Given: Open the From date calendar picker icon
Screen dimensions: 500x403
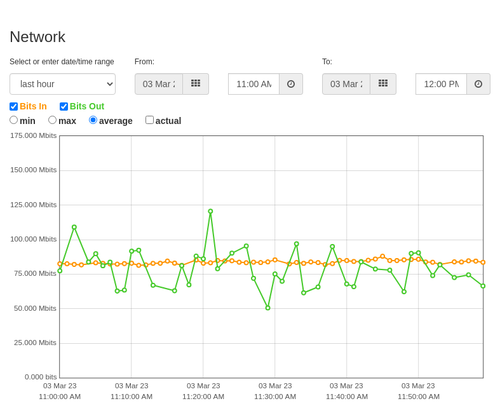Looking at the screenshot, I should pos(196,84).
